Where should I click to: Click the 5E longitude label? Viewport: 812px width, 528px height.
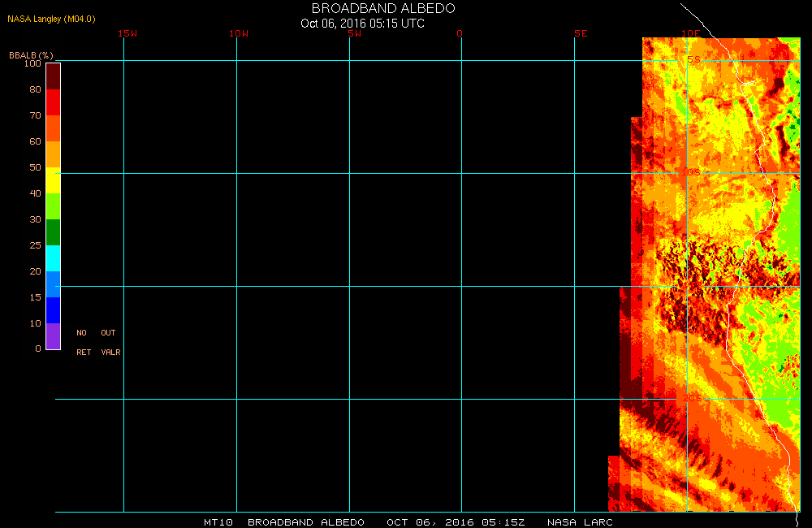click(x=580, y=33)
